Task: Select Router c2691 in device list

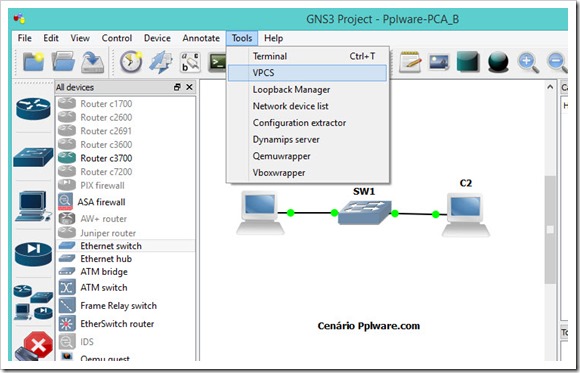Action: pyautogui.click(x=125, y=131)
